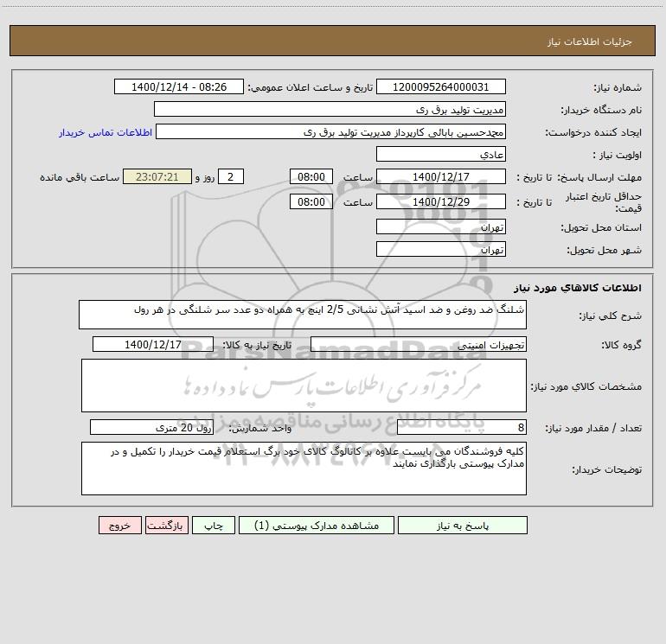Click the announcement date field 1400/12/14 - 08:26
Viewport: 666px width, 644px height.
pyautogui.click(x=179, y=86)
